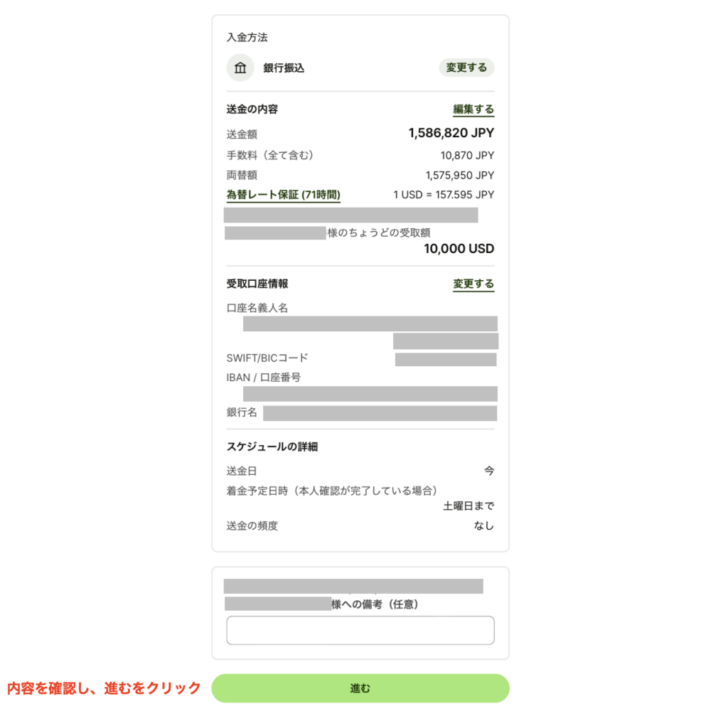This screenshot has height=711, width=728.
Task: Click the 送金の頻度 value なし
Action: tap(483, 526)
